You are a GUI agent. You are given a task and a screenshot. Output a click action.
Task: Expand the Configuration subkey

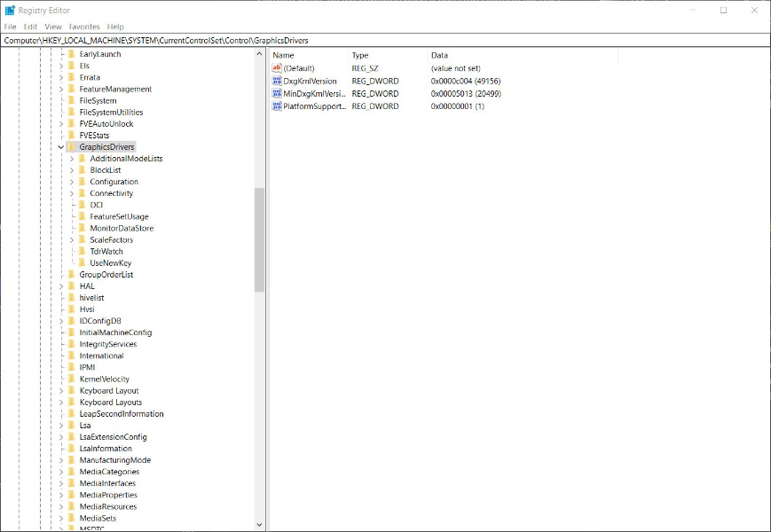[72, 182]
